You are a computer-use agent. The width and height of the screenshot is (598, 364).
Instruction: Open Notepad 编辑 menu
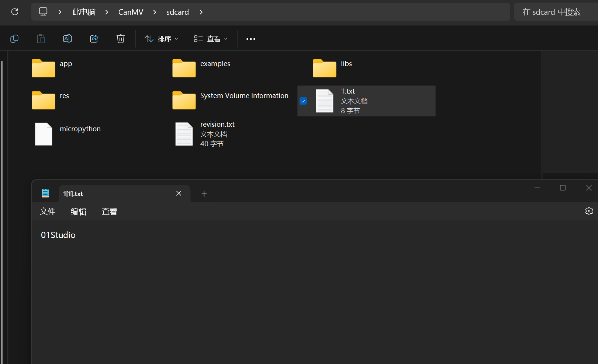tap(79, 211)
